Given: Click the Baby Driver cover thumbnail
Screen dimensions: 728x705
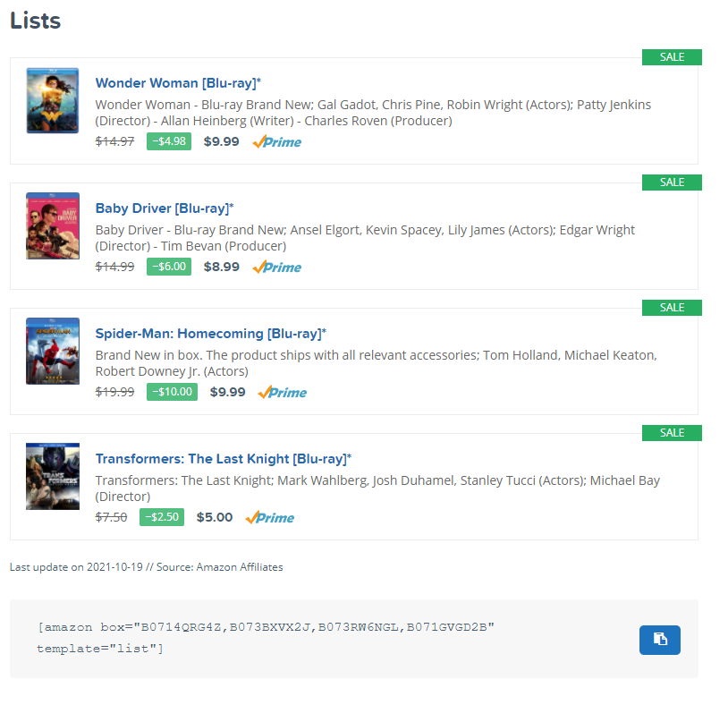Looking at the screenshot, I should [53, 225].
